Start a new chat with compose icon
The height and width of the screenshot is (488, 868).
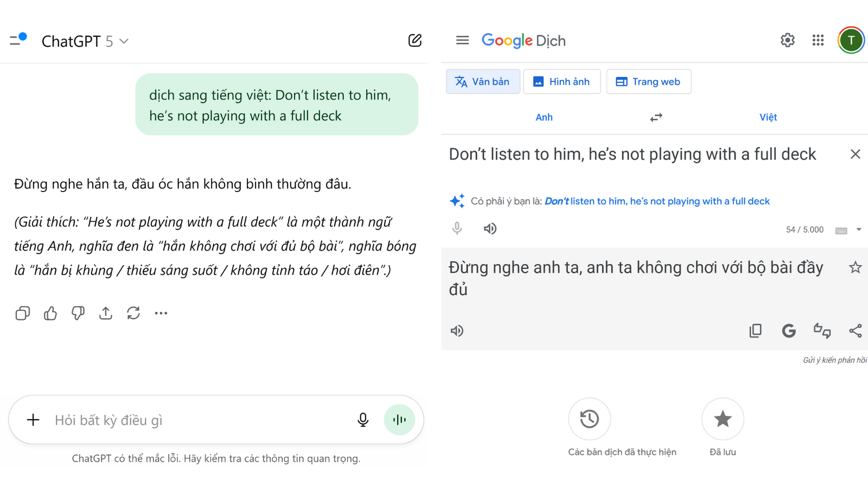(x=414, y=41)
